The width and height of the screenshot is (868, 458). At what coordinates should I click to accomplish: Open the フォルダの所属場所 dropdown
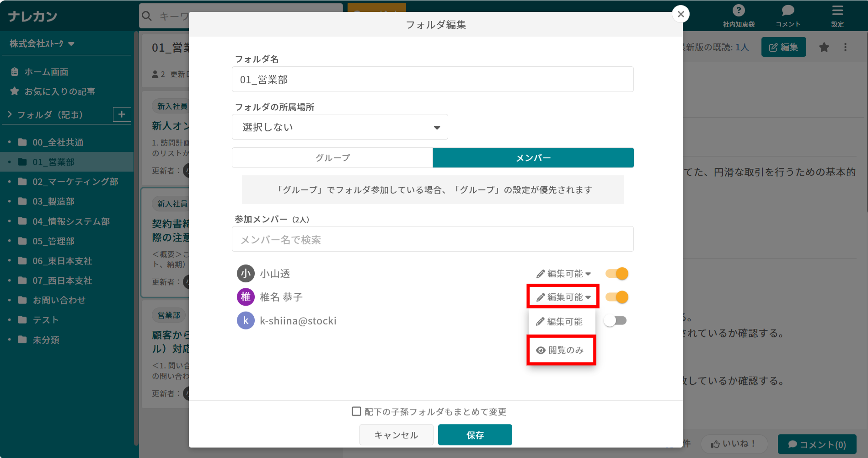(x=340, y=127)
